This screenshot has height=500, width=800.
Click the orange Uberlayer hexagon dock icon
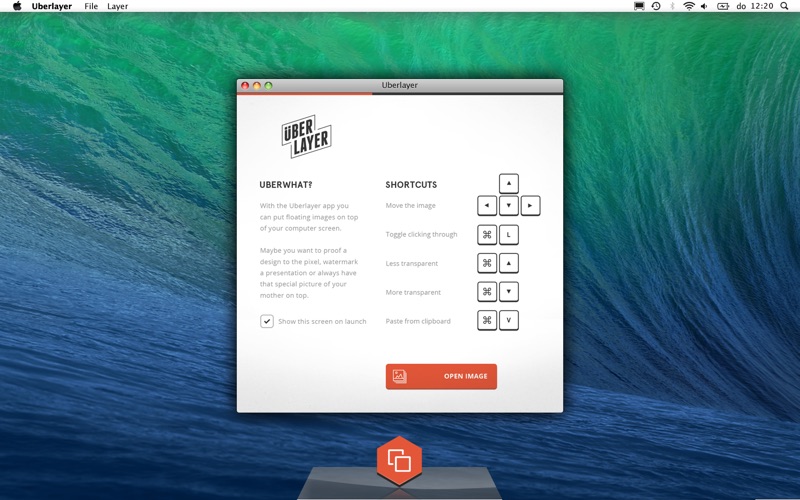click(399, 461)
